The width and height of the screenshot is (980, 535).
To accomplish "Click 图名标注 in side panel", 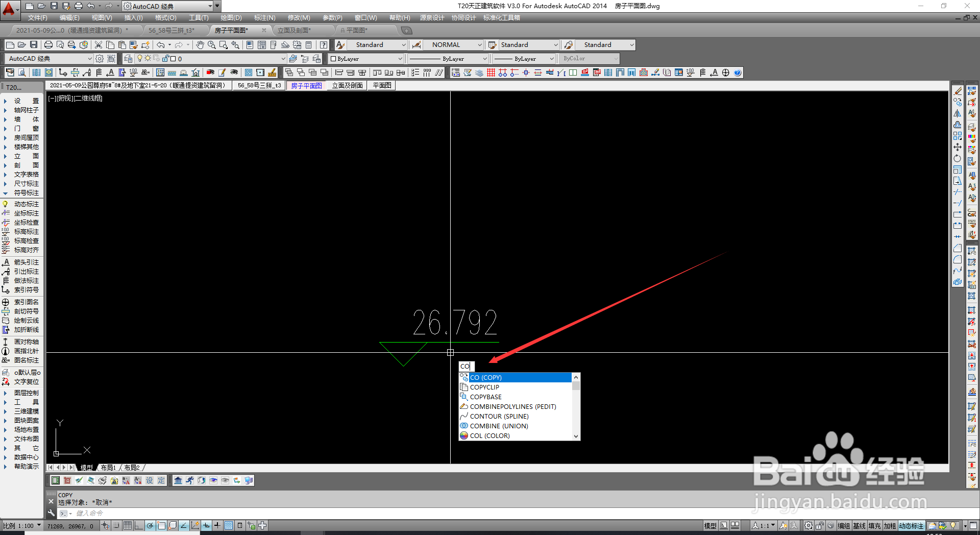I will click(x=26, y=360).
